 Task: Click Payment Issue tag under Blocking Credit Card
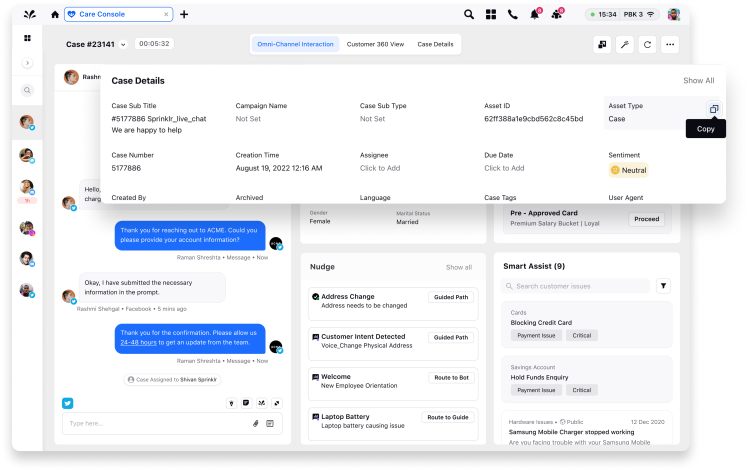point(536,336)
